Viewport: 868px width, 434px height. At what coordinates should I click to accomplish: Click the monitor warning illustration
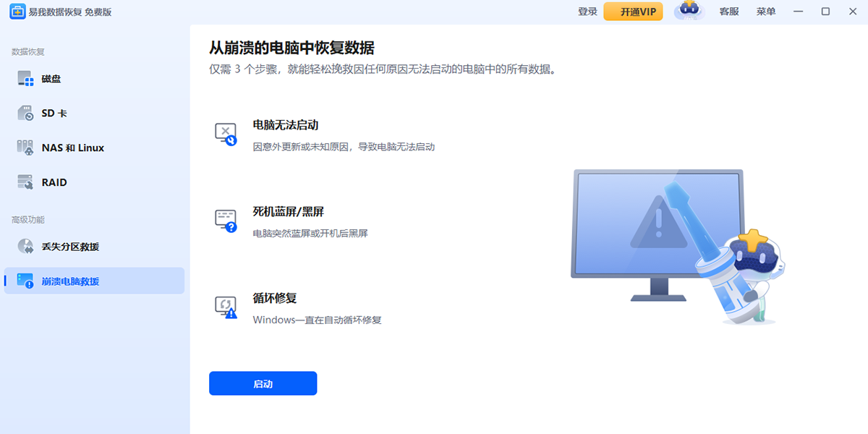point(658,224)
